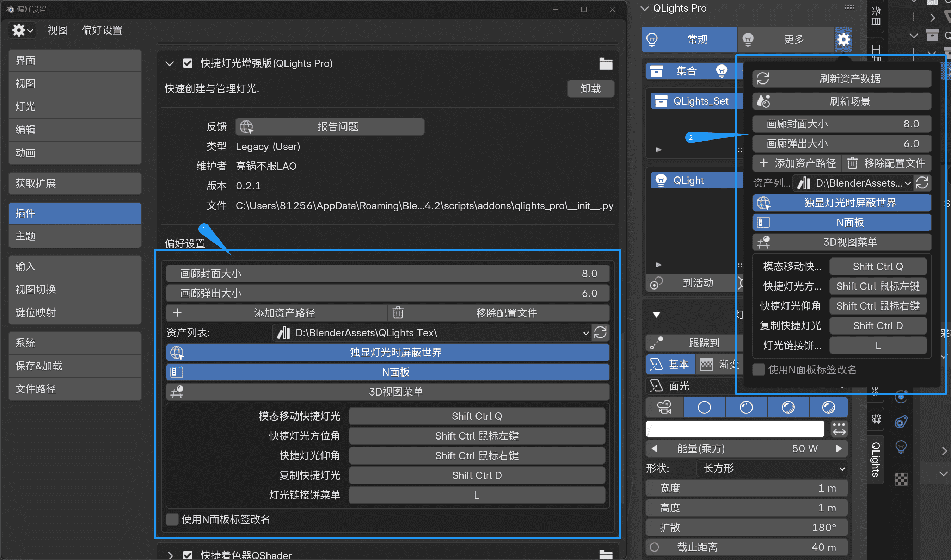The height and width of the screenshot is (560, 951).
Task: Click the 到活动 button
Action: pos(690,284)
